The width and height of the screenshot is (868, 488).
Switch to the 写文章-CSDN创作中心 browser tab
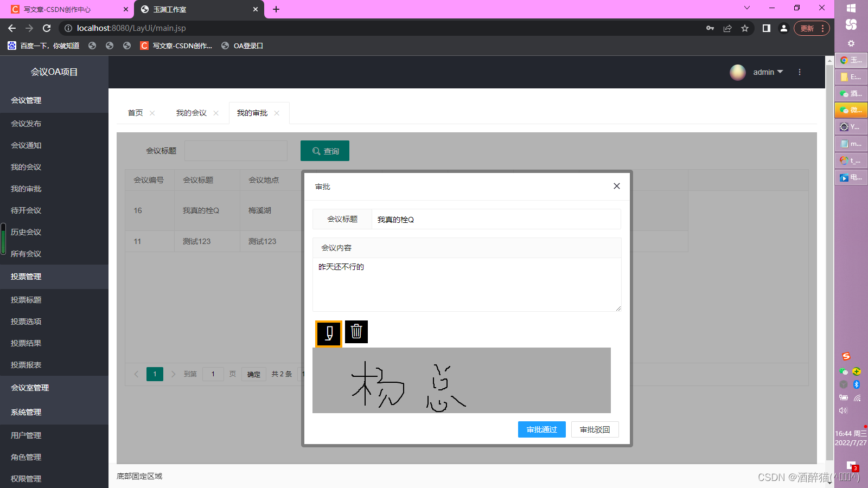pyautogui.click(x=67, y=9)
